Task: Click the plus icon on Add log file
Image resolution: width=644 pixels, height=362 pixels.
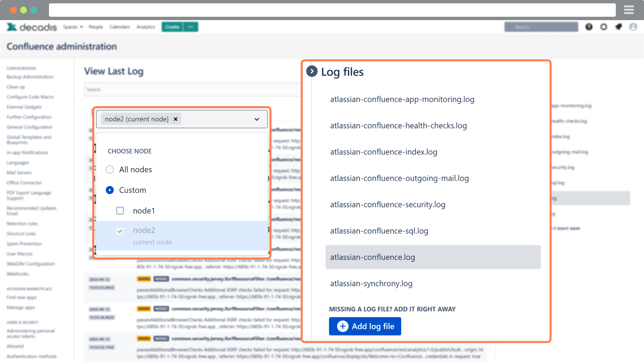Action: 342,326
